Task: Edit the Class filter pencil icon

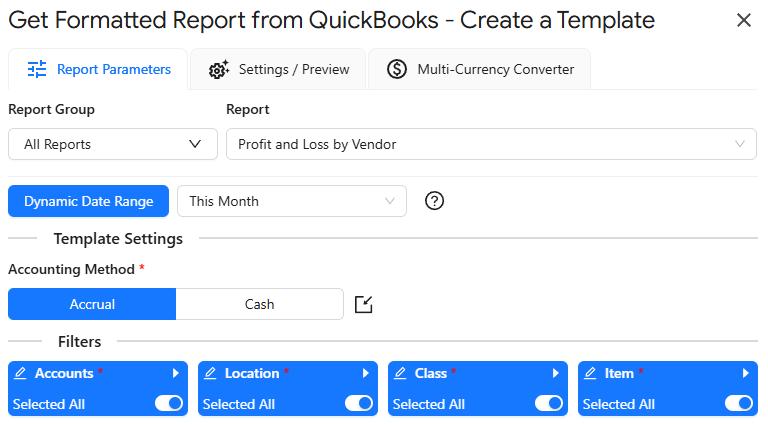Action: [400, 373]
